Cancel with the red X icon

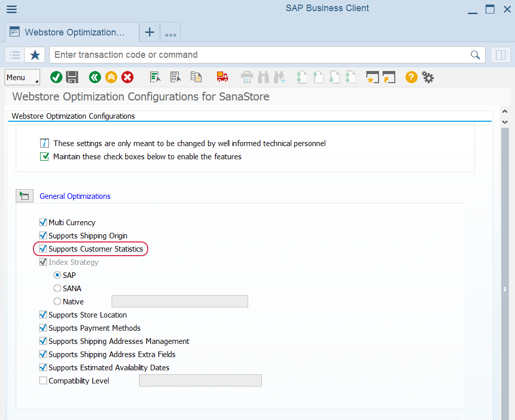[127, 78]
